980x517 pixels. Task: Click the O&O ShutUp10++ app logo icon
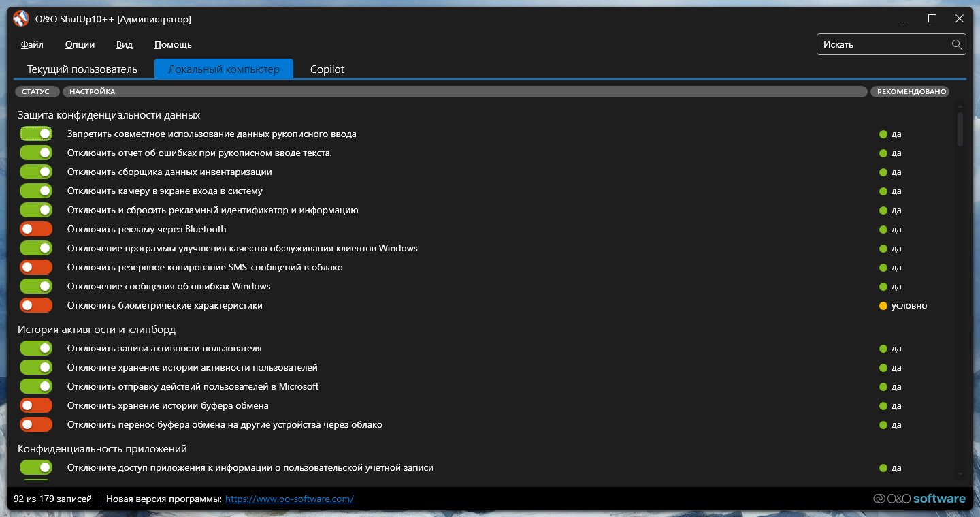click(x=21, y=19)
